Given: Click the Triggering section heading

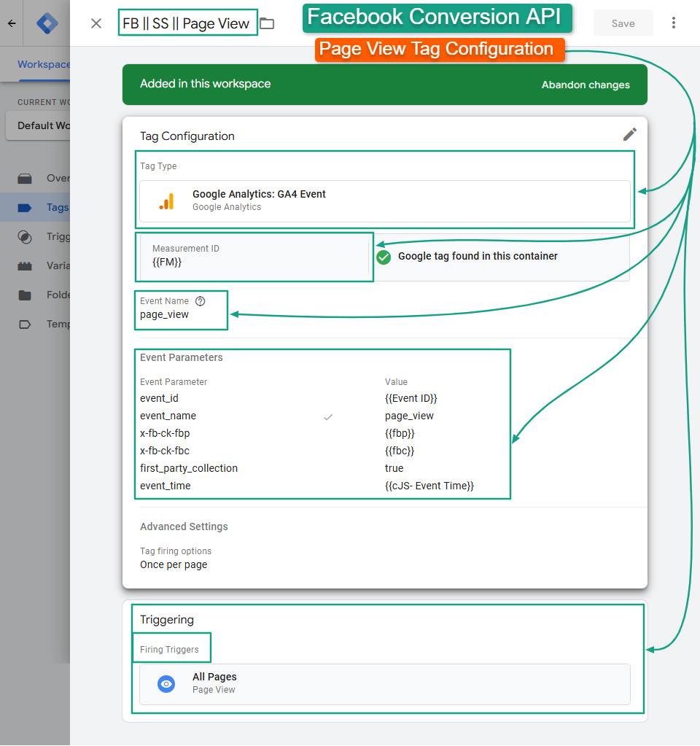Looking at the screenshot, I should [167, 619].
